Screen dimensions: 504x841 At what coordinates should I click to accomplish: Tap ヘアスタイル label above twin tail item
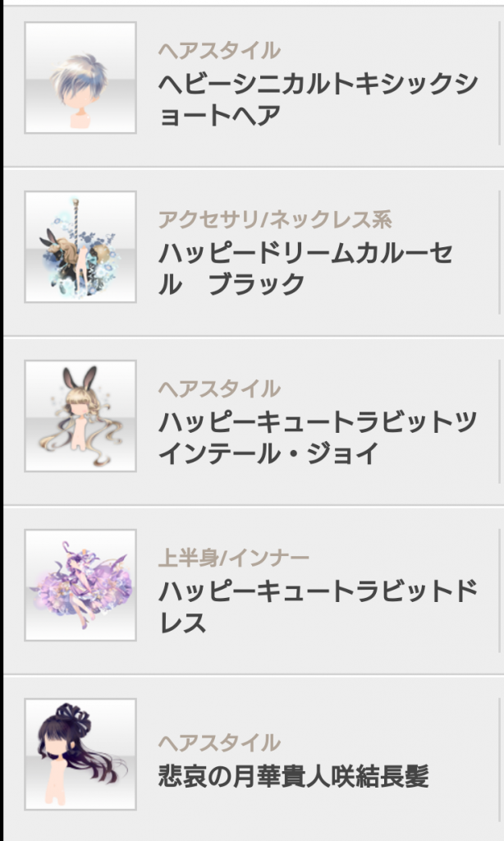[x=219, y=388]
